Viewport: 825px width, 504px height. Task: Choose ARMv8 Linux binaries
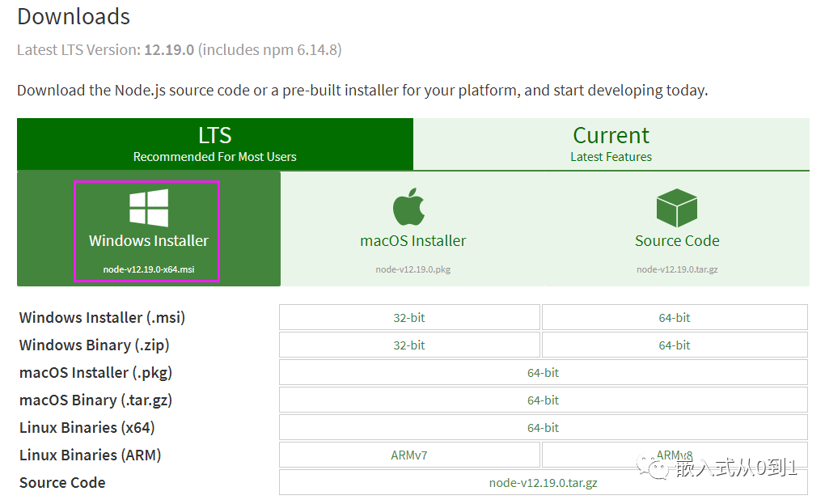click(x=675, y=455)
